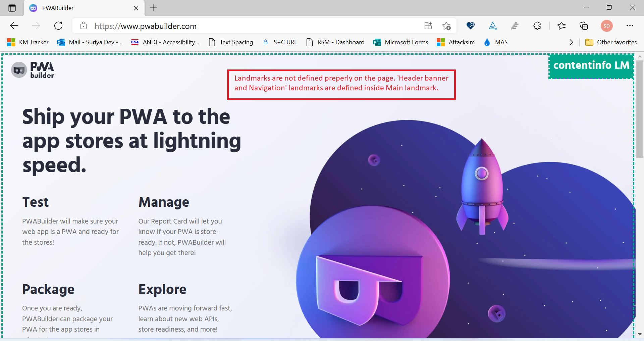Open the axe DevTools extension
This screenshot has width=644, height=341.
coord(492,26)
